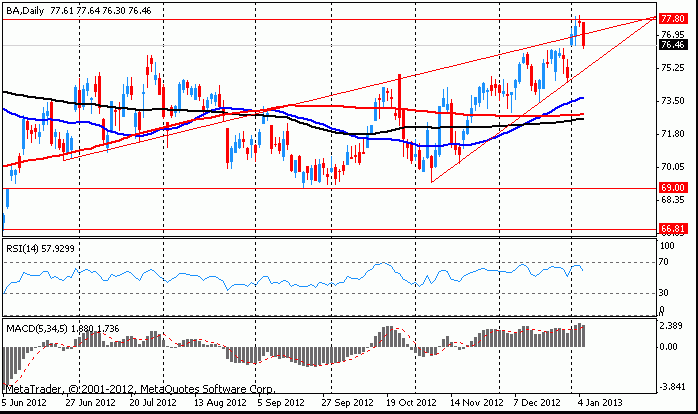Click the 13 Aug 2012 date label
The width and height of the screenshot is (698, 414).
pyautogui.click(x=221, y=402)
